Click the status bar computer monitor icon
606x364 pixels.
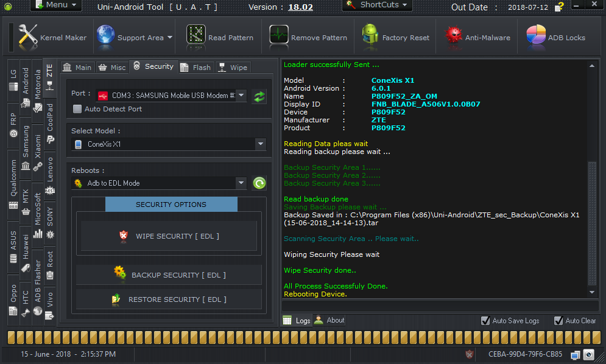click(575, 355)
